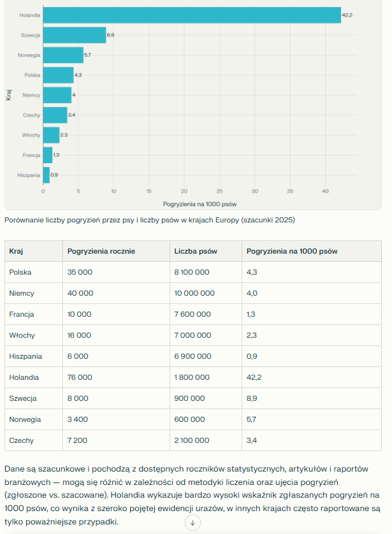Select the Czechy table row label
392x534 pixels.
click(x=21, y=440)
